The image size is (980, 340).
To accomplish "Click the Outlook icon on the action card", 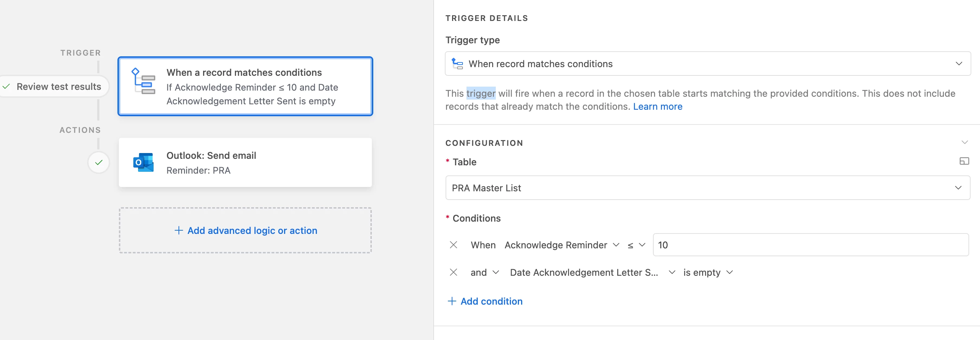I will [x=143, y=162].
